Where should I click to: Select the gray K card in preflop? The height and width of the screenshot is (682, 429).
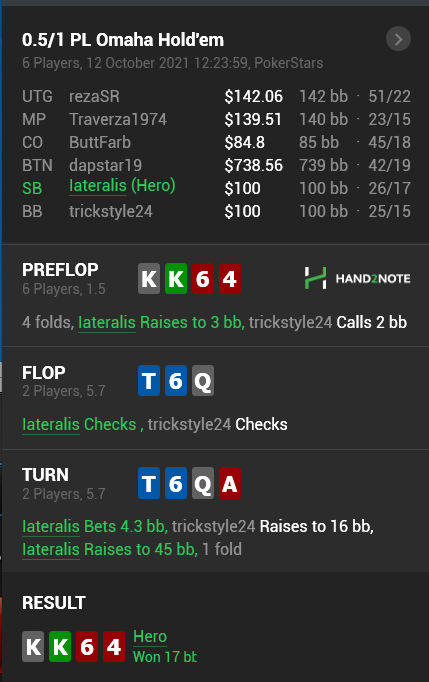(149, 279)
